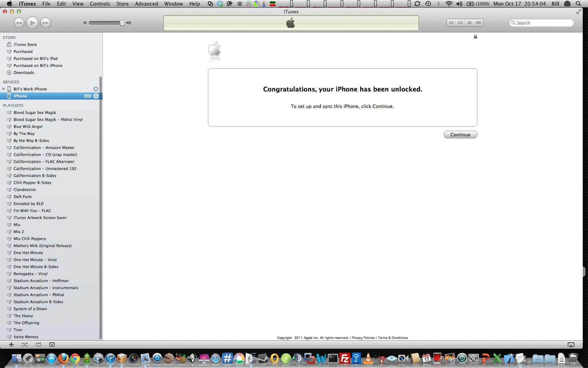Viewport: 588px width, 368px height.
Task: Open the Apple menu
Action: click(9, 4)
